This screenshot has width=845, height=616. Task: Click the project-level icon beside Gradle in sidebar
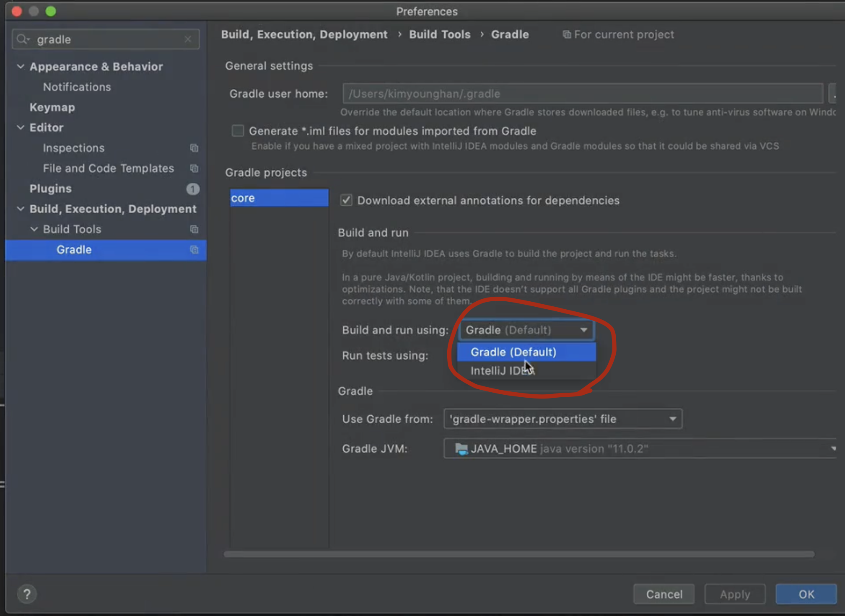click(x=194, y=250)
